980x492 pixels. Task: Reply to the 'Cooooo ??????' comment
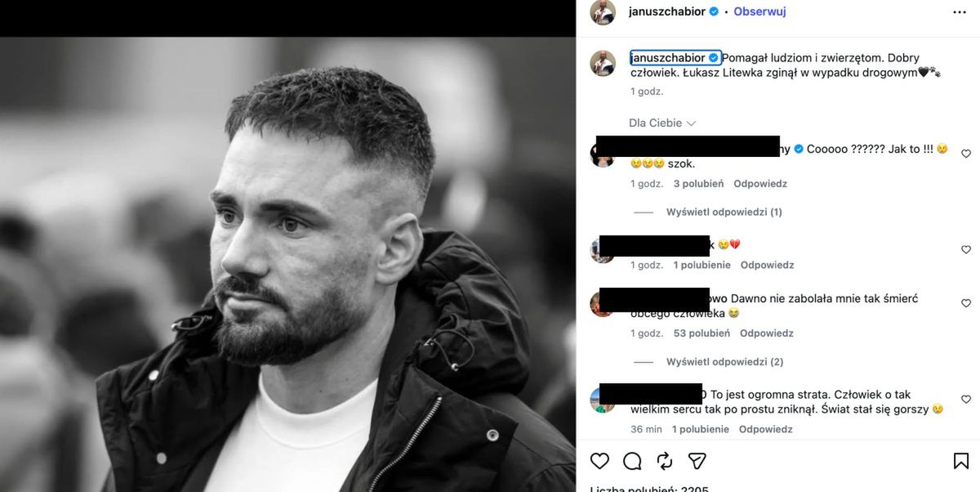click(760, 184)
